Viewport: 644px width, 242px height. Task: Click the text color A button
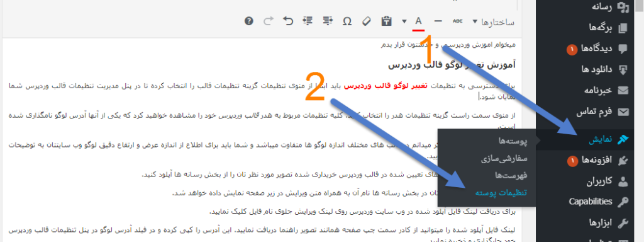(418, 23)
